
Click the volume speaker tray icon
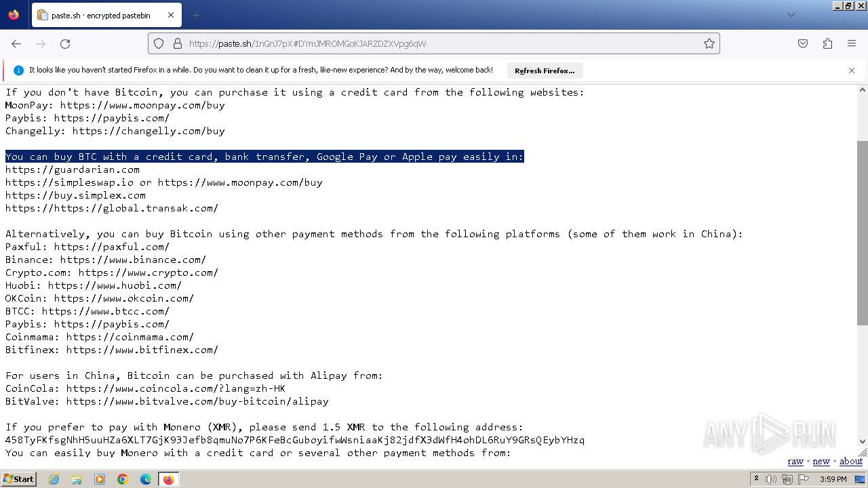pyautogui.click(x=771, y=479)
